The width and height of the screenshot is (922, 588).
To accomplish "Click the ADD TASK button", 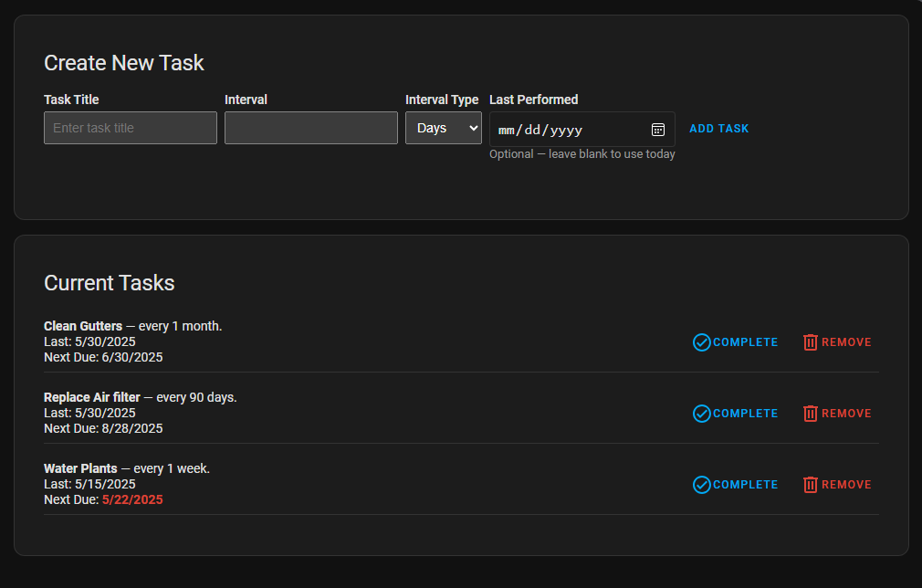I will (x=719, y=128).
